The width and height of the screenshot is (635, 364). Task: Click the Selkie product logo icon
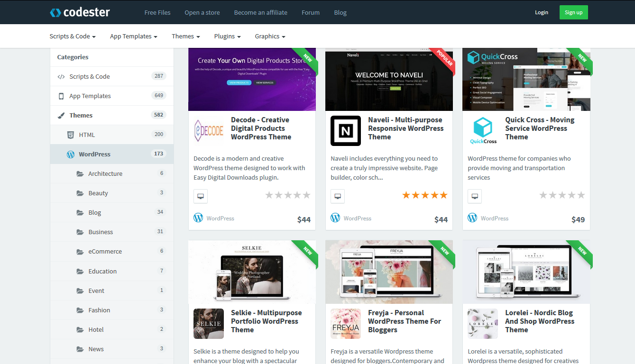click(x=209, y=324)
